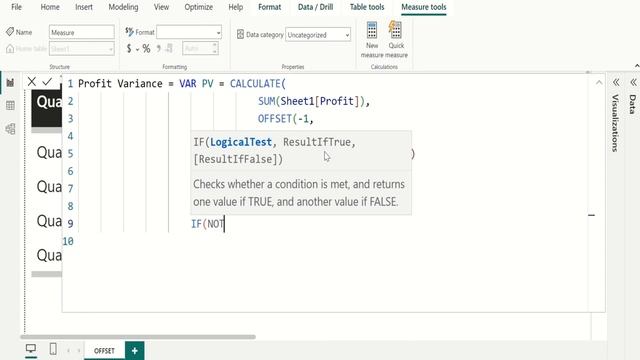Click the LogicalTest parameter in tooltip
Viewport: 640px width, 360px height.
click(241, 142)
